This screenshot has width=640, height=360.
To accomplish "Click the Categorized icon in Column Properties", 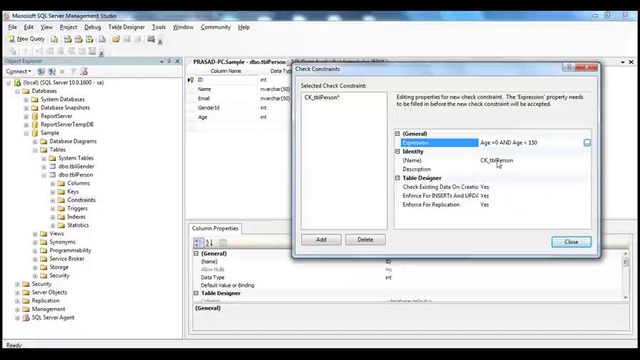I will coord(198,243).
